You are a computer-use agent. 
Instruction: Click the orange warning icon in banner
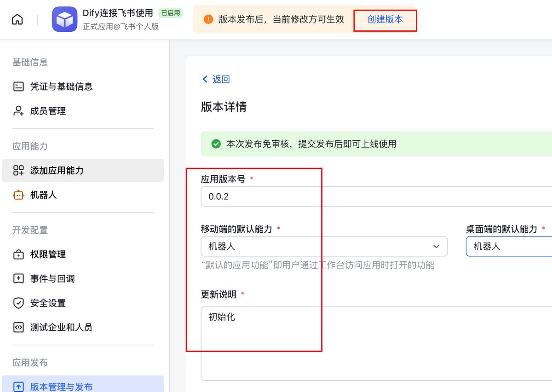click(208, 19)
